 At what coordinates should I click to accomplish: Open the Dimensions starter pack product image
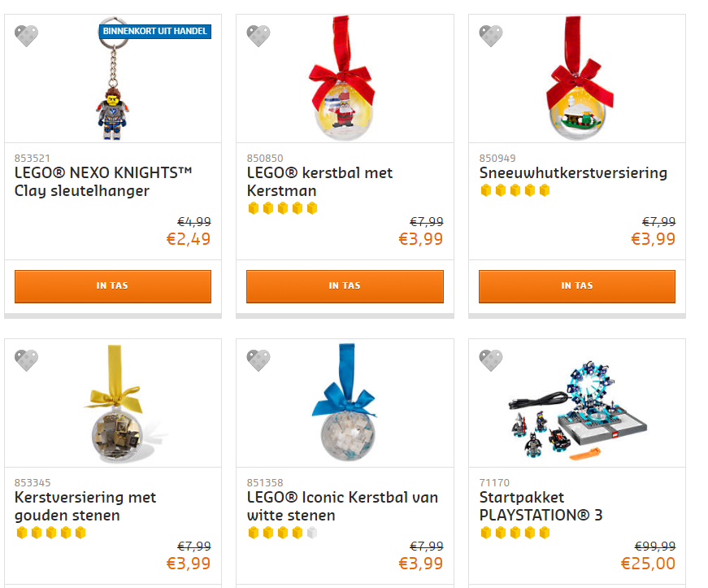(578, 410)
